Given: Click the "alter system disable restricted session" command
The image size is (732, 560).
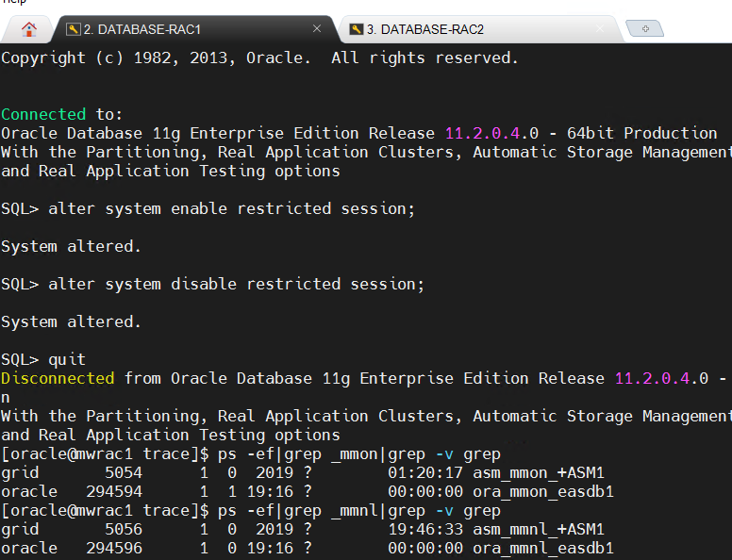Looking at the screenshot, I should (x=236, y=284).
